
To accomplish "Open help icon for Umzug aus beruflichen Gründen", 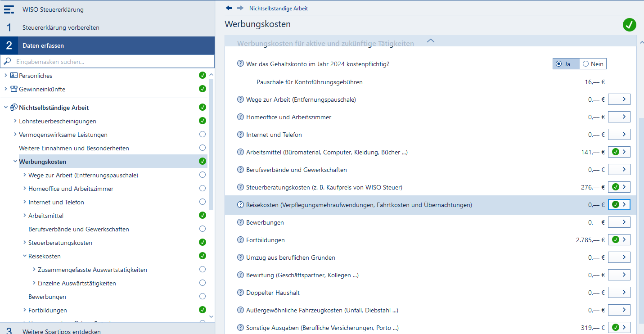I will pos(240,257).
